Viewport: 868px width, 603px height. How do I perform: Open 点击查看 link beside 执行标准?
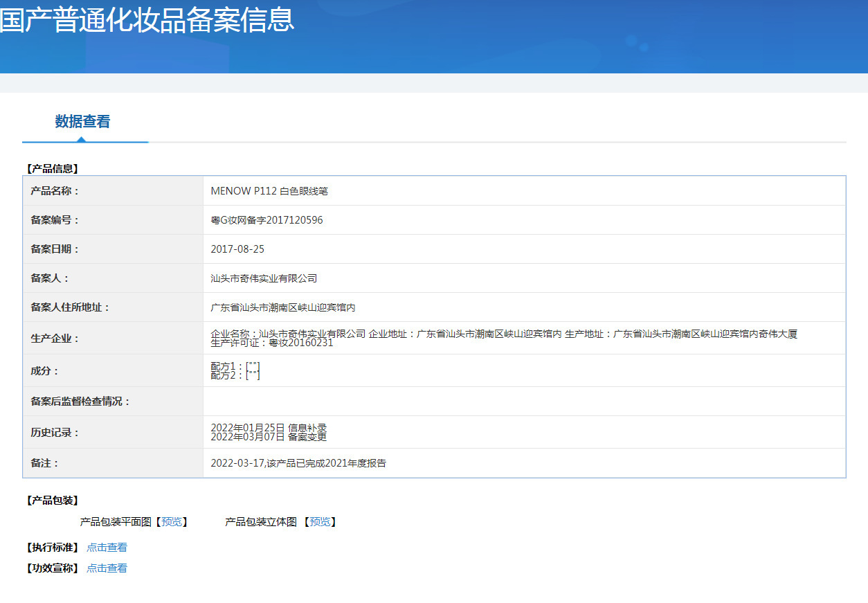[x=107, y=548]
